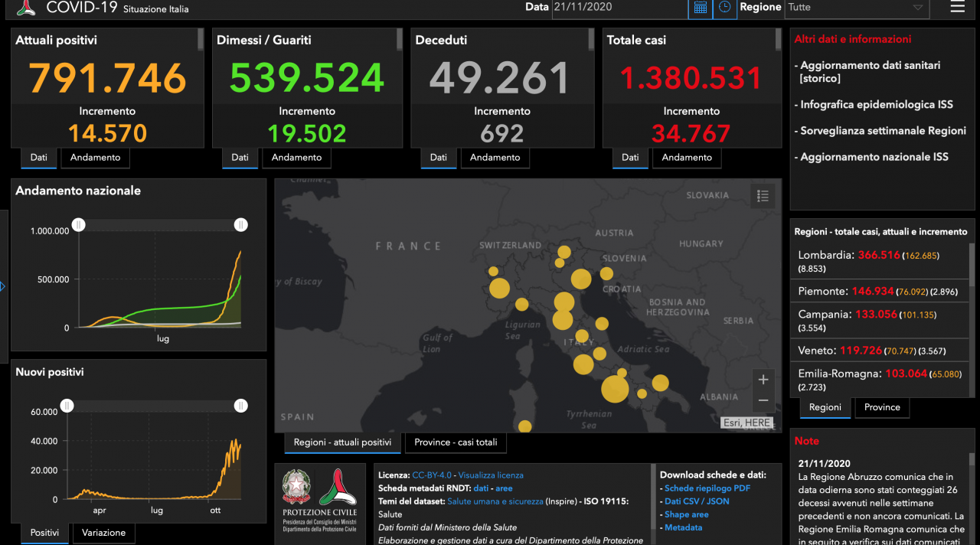Select the Province - casi totali tab
The image size is (980, 545).
pos(456,442)
